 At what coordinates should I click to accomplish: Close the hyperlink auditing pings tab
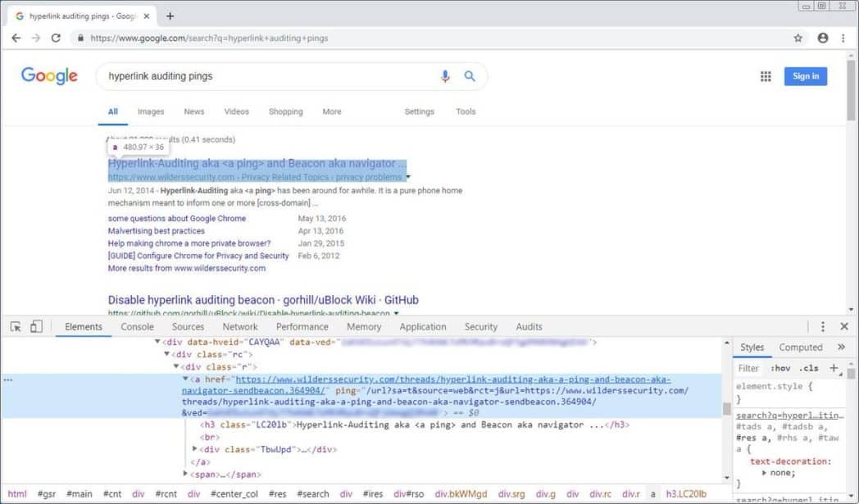(x=146, y=16)
